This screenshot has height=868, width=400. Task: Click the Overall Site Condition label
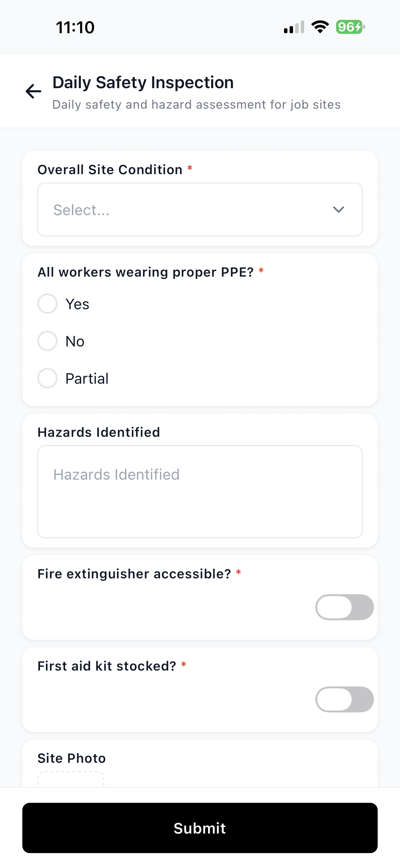click(x=110, y=170)
